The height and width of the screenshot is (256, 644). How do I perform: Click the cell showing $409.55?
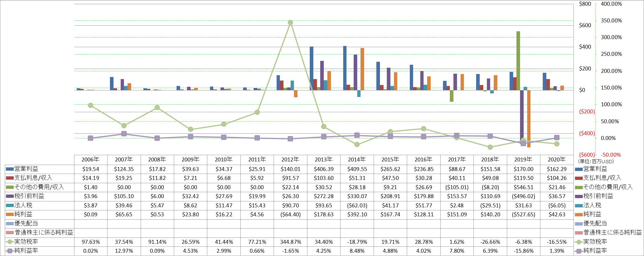point(357,169)
